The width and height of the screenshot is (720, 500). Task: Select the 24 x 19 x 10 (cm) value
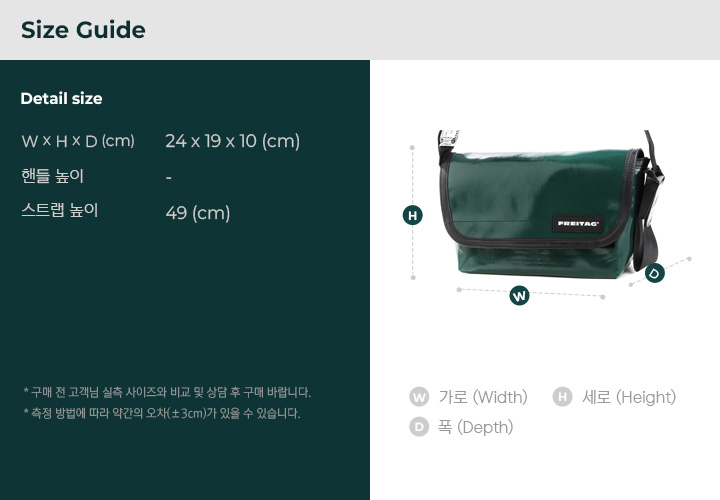[x=233, y=141]
